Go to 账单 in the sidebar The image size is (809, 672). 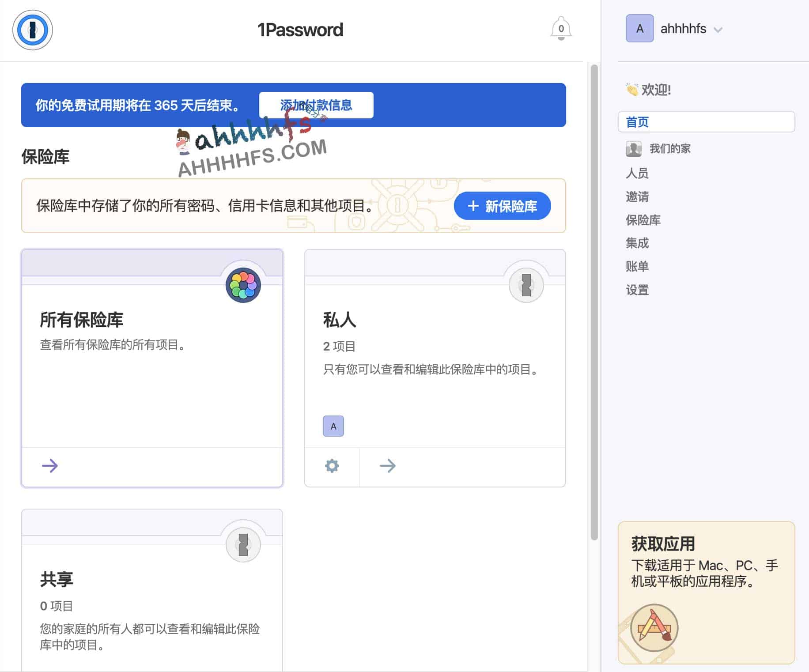pyautogui.click(x=637, y=266)
